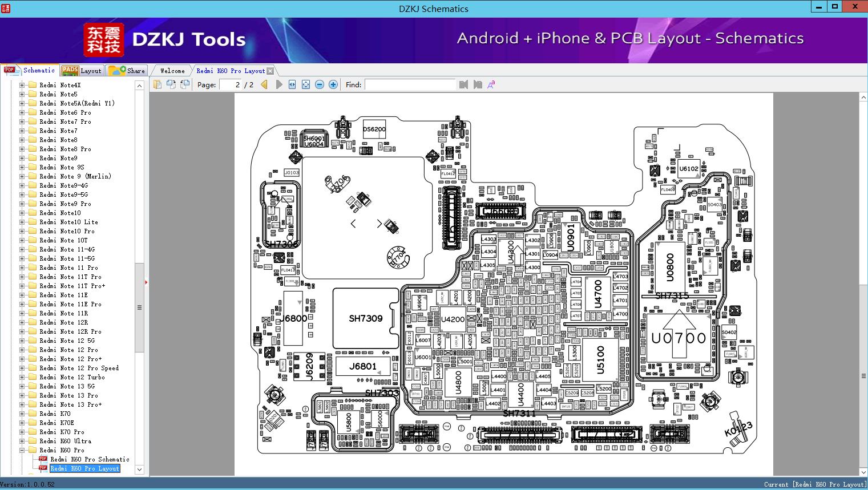Click the DZKJ red logo in banner
The image size is (868, 490).
click(103, 39)
